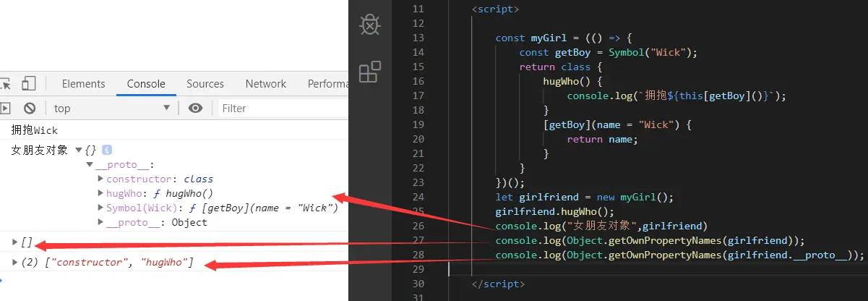Click the Symbol("Wick") call in code

coord(651,52)
